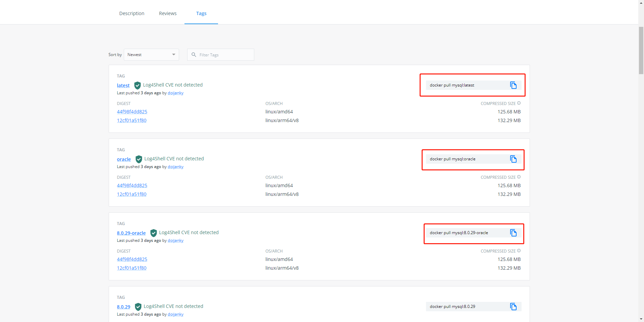The height and width of the screenshot is (322, 644).
Task: Focus the Filter Tags search field
Action: coord(221,55)
